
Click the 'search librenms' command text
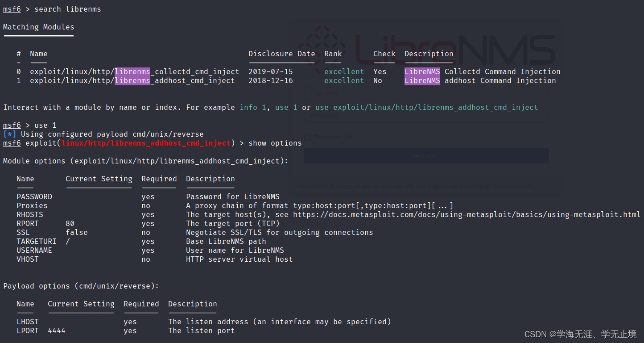click(x=68, y=9)
